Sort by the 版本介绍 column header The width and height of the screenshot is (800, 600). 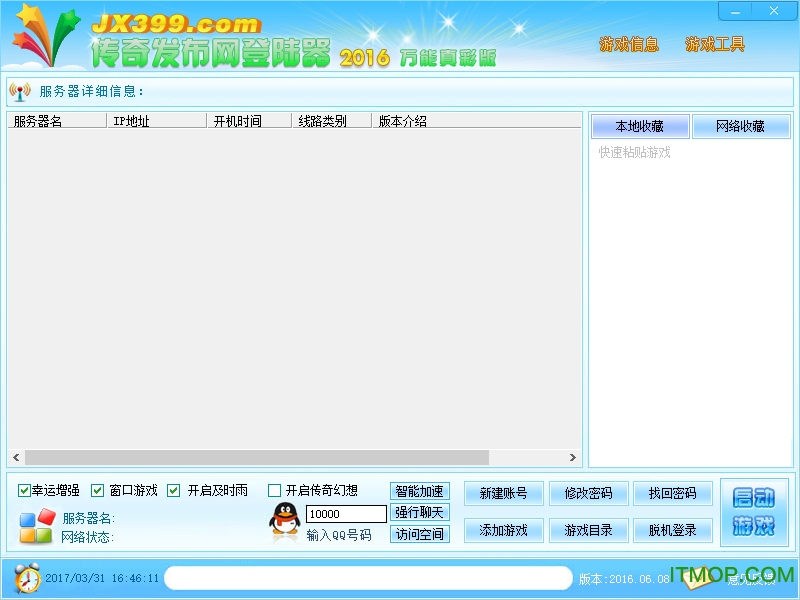[477, 121]
